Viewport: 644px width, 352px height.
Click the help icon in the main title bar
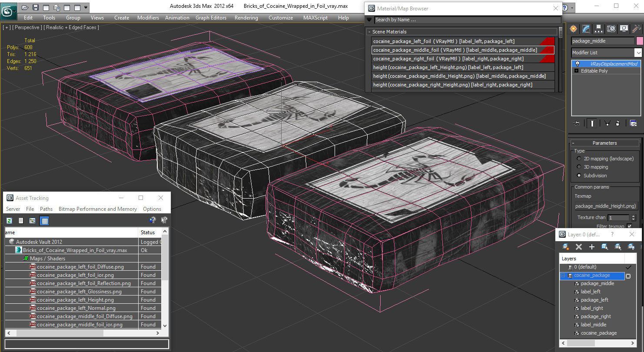coord(564,7)
